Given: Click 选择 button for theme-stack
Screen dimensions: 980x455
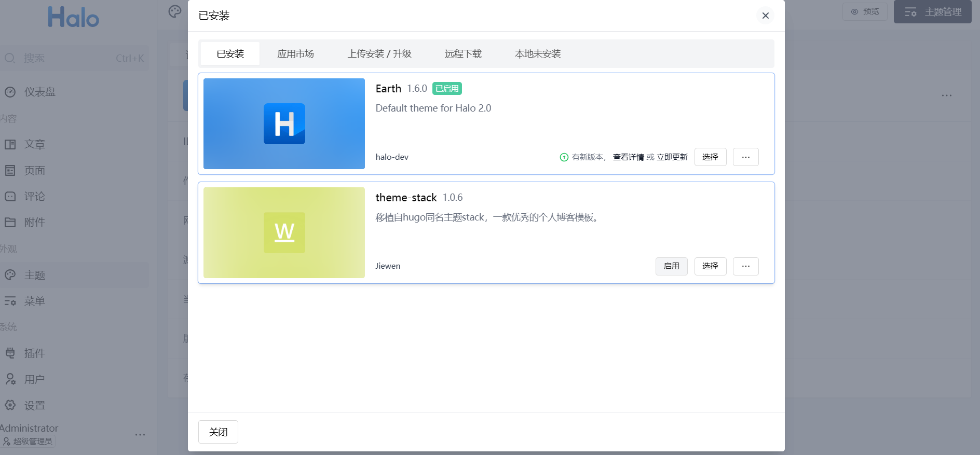Looking at the screenshot, I should (x=710, y=266).
